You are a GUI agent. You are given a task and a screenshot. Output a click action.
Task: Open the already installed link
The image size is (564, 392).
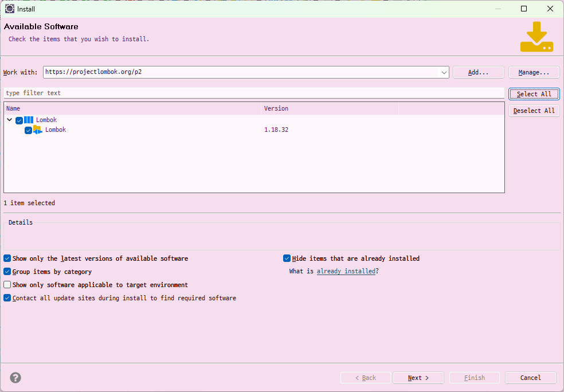[346, 271]
